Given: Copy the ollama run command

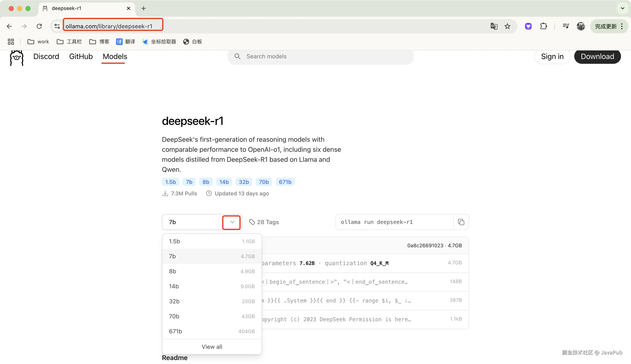Looking at the screenshot, I should (x=461, y=222).
